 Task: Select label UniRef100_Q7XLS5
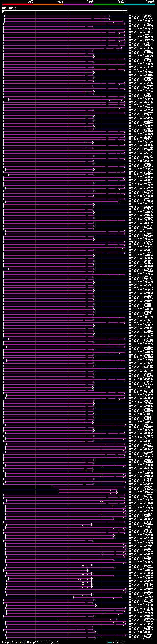[x=141, y=48]
